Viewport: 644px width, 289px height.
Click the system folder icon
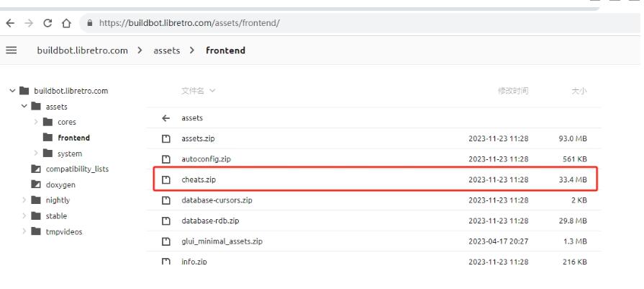click(x=47, y=154)
